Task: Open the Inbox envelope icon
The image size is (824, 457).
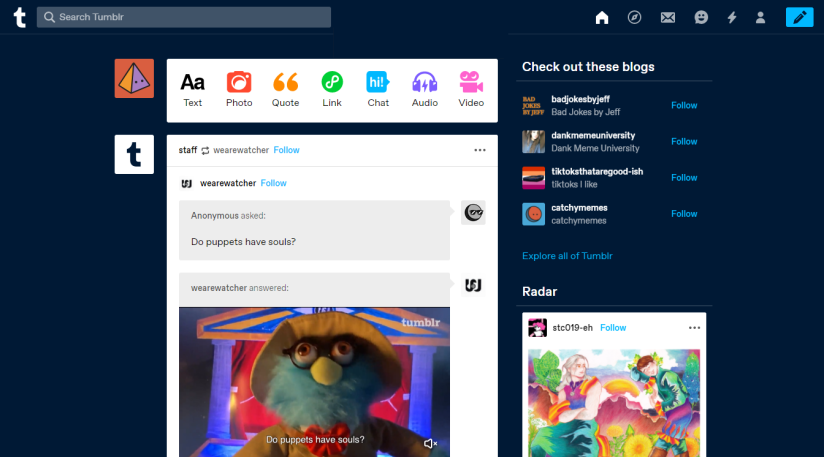Action: point(668,17)
